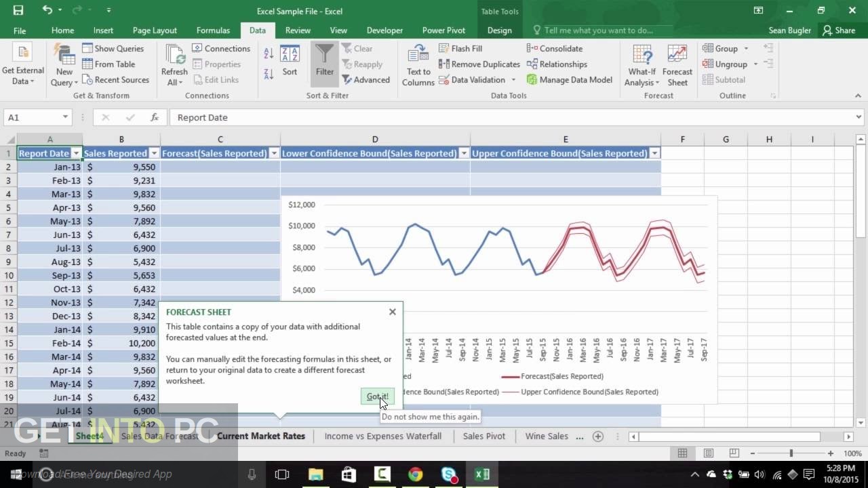Click Flash Fill
The height and width of the screenshot is (488, 868).
point(460,48)
